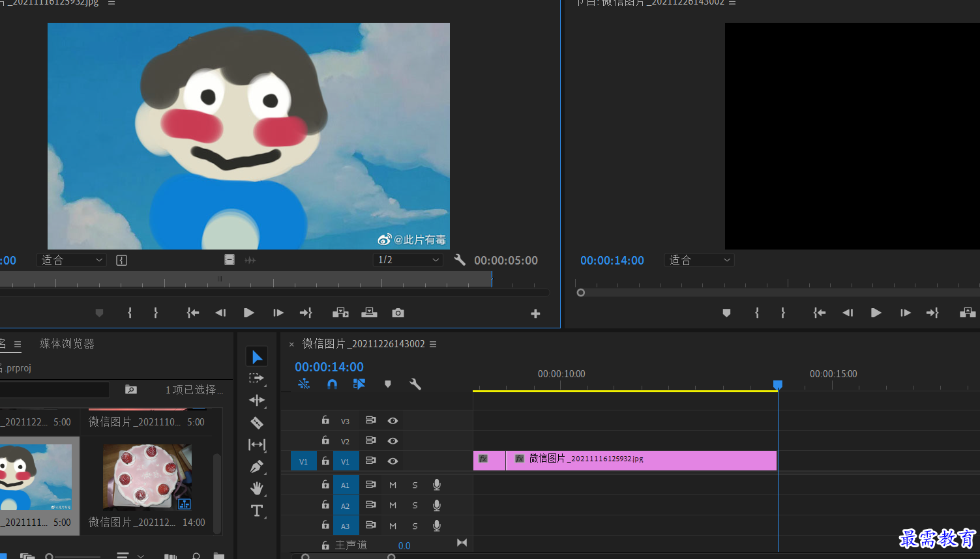Select the Razor tool
Screen dimensions: 980x559
(257, 423)
